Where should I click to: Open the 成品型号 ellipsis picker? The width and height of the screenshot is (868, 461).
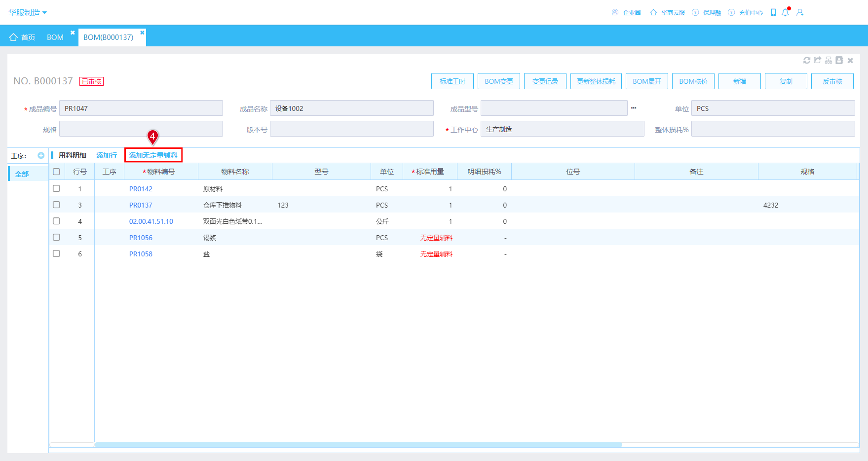pyautogui.click(x=634, y=108)
